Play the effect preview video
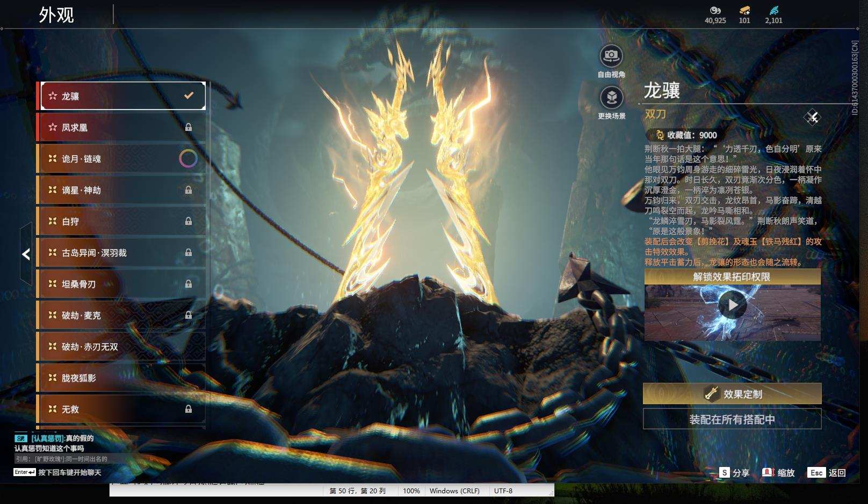Viewport: 868px width, 504px height. click(x=732, y=305)
